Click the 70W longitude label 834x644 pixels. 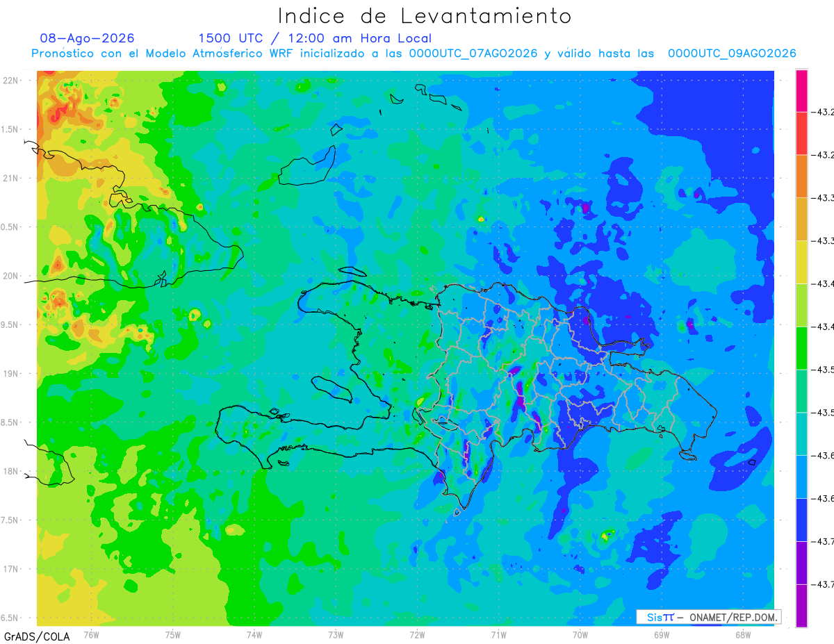580,634
